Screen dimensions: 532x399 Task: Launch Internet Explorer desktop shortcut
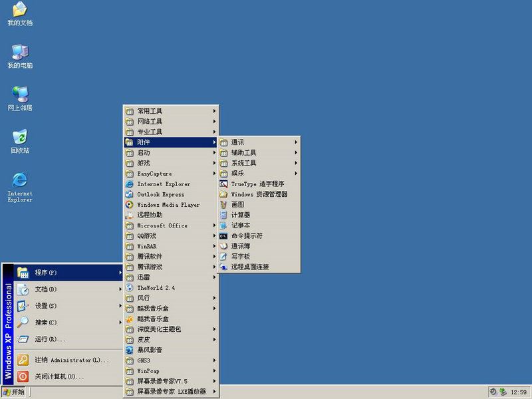(20, 188)
